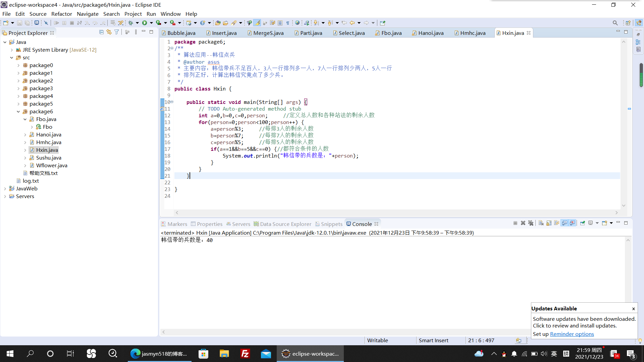Image resolution: width=644 pixels, height=362 pixels.
Task: Click the Reminder options link
Action: click(x=572, y=334)
